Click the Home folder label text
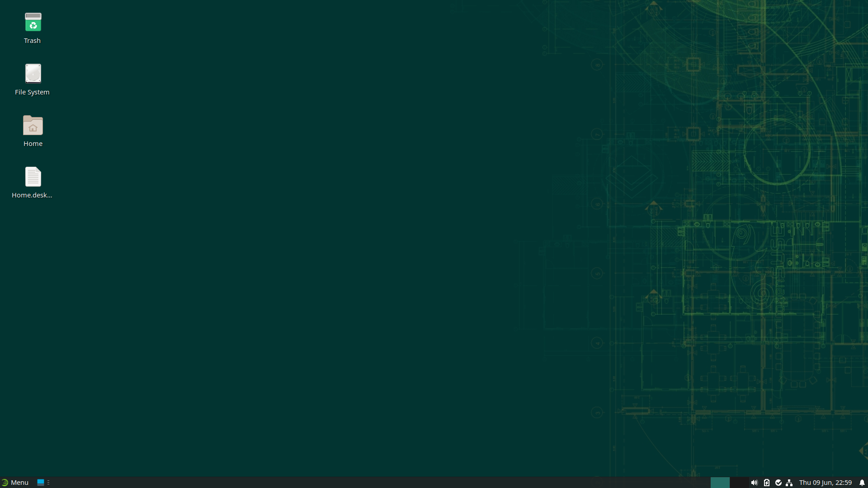The width and height of the screenshot is (868, 488). point(33,144)
